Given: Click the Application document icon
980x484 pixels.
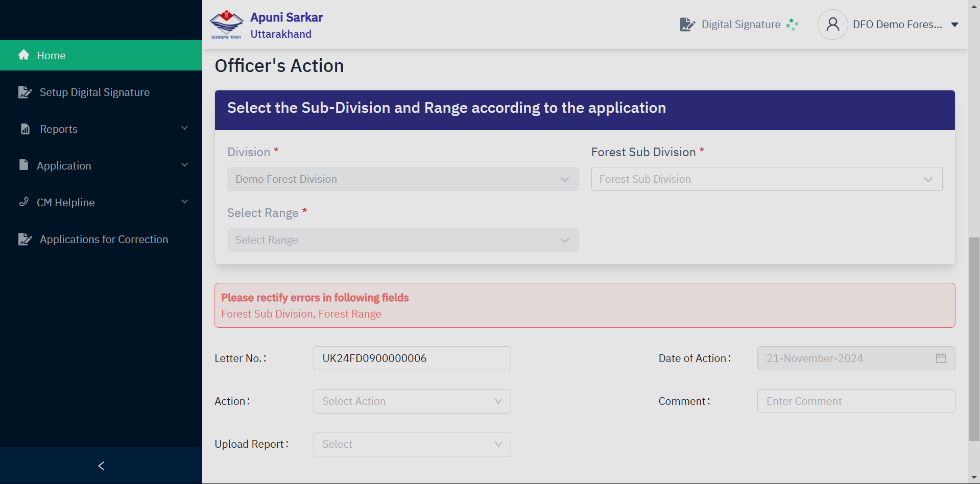Looking at the screenshot, I should 23,164.
